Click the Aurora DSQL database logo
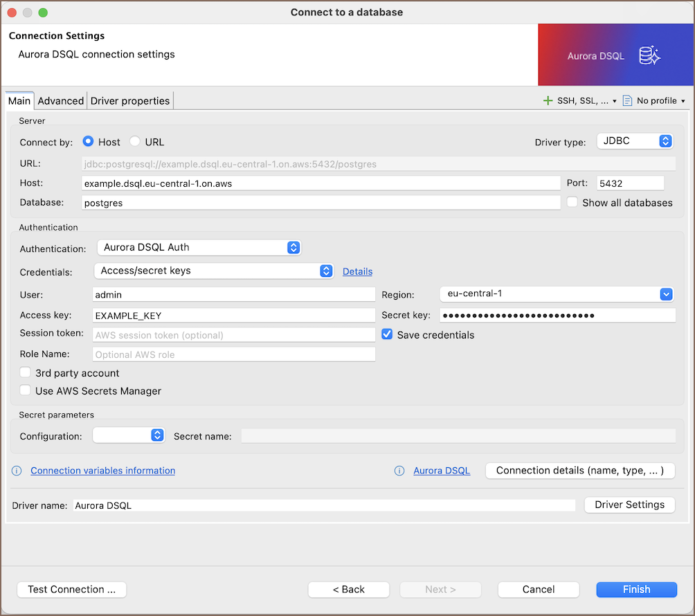 [649, 56]
